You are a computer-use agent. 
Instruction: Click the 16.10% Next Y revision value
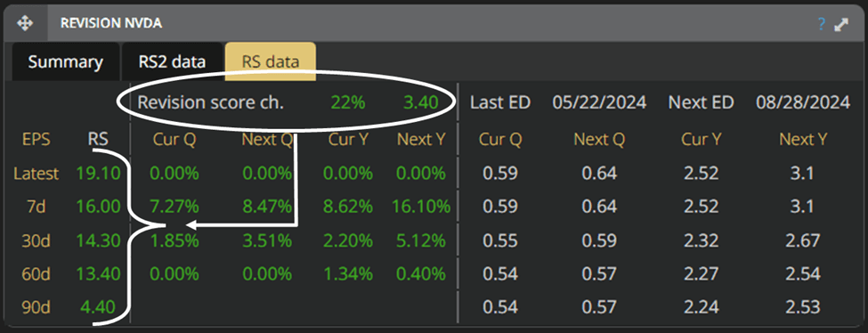[x=421, y=207]
